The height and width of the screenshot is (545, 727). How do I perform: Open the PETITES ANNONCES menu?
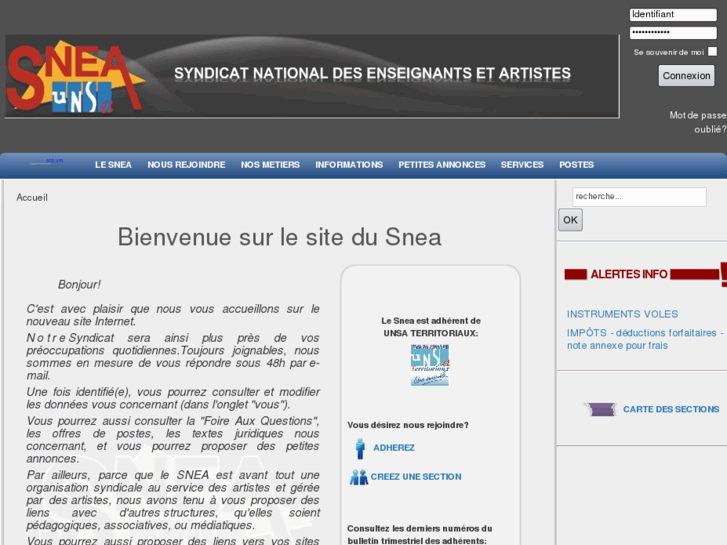[442, 165]
